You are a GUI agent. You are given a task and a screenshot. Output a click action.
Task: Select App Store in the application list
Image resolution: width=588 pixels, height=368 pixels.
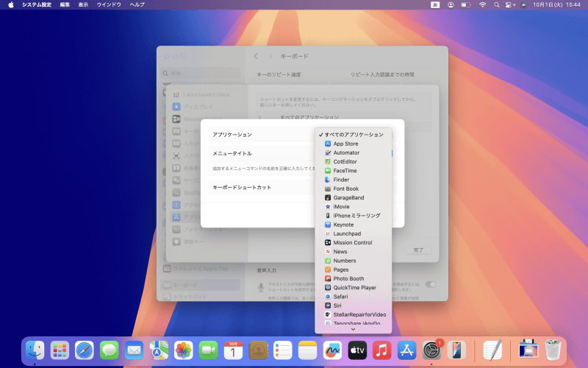[x=354, y=144]
